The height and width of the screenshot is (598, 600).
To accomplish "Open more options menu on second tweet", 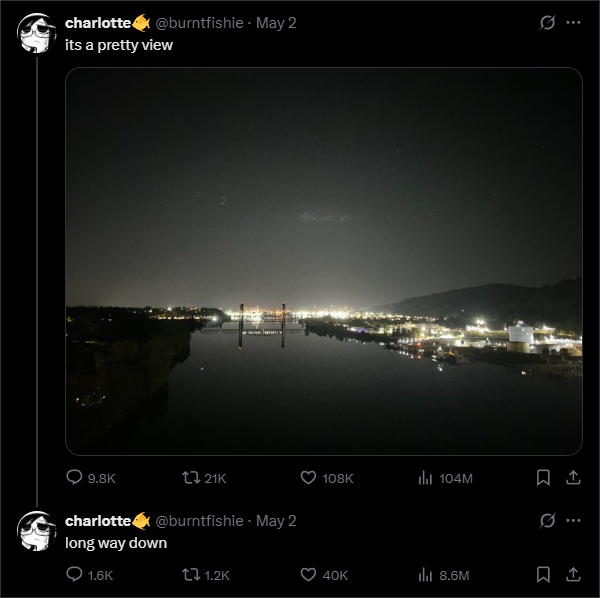I will coord(573,520).
